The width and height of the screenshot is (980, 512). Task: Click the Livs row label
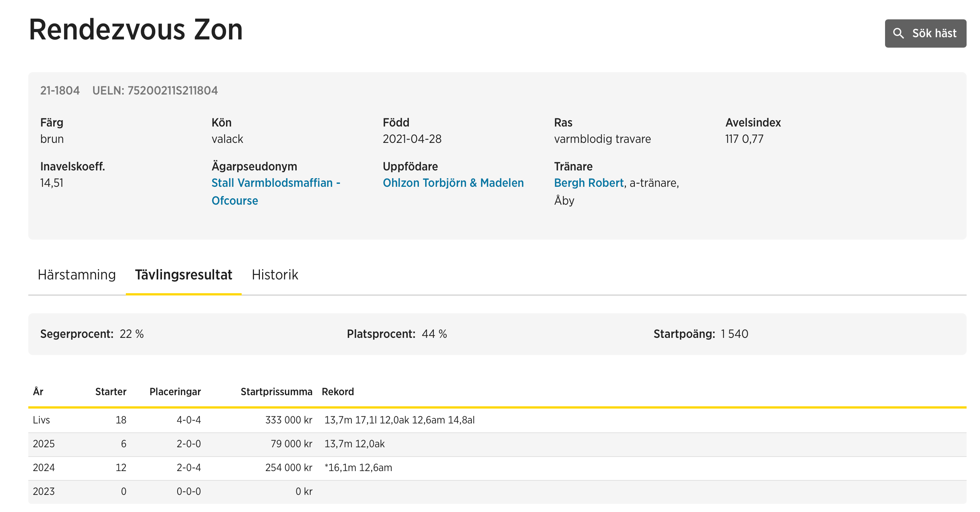[x=41, y=420]
